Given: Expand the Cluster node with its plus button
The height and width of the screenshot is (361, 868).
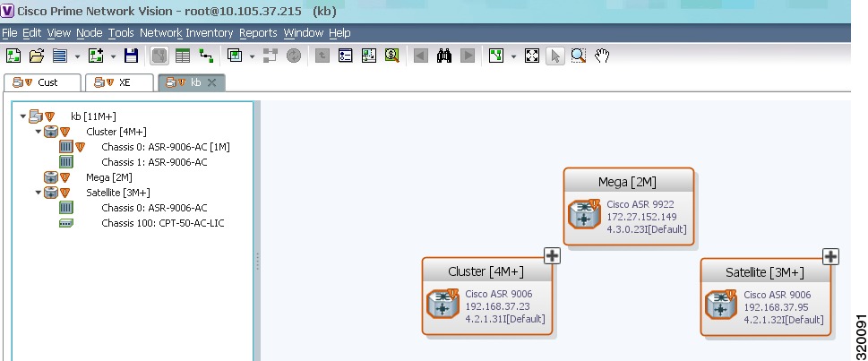Looking at the screenshot, I should 552,256.
